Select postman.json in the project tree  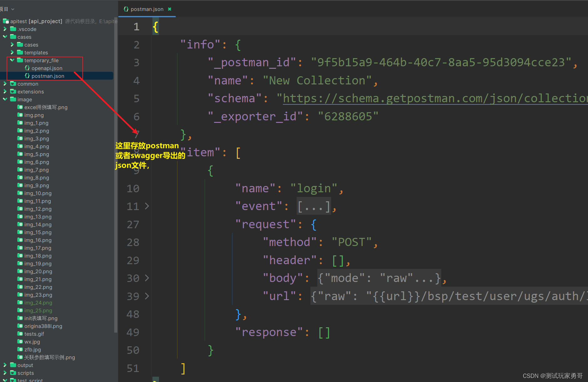48,76
